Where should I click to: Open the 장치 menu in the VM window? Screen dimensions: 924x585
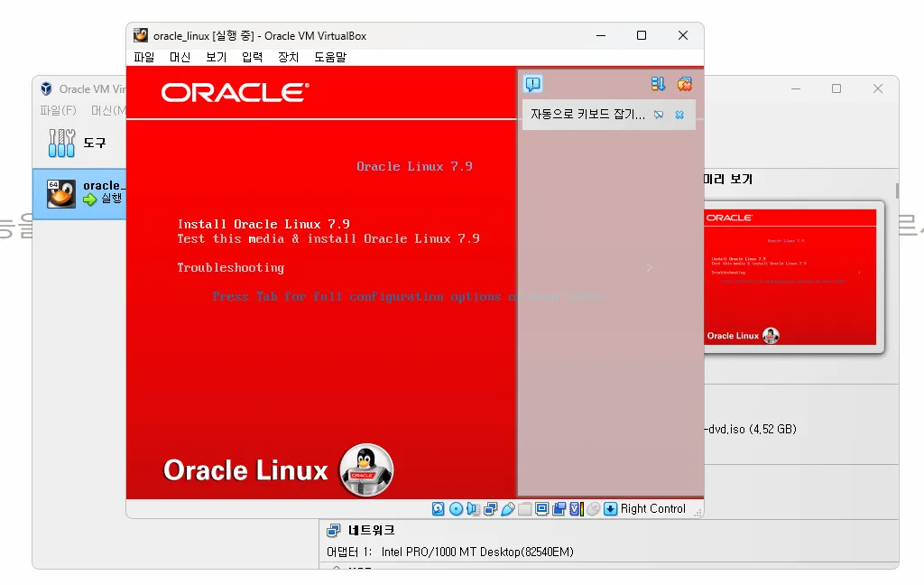288,57
